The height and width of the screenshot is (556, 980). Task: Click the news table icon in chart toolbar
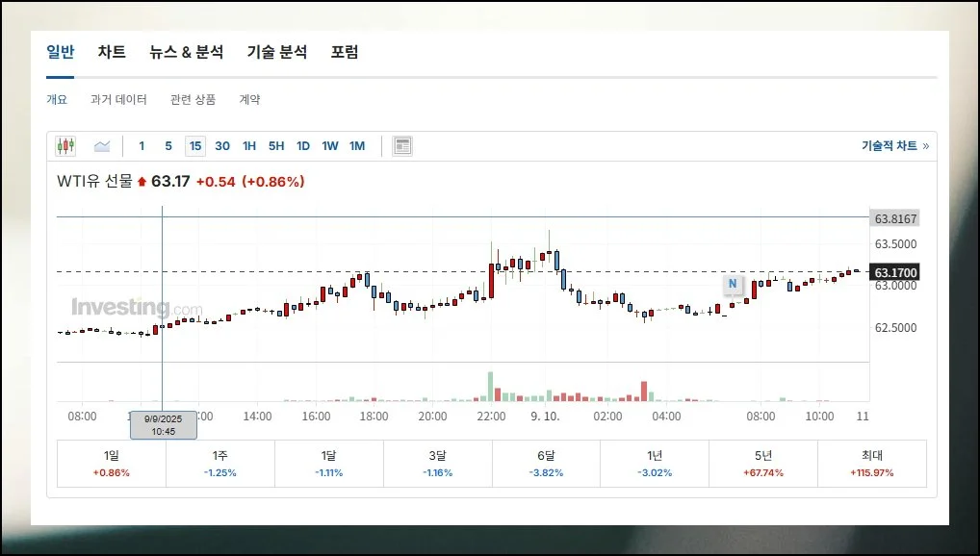tap(402, 146)
